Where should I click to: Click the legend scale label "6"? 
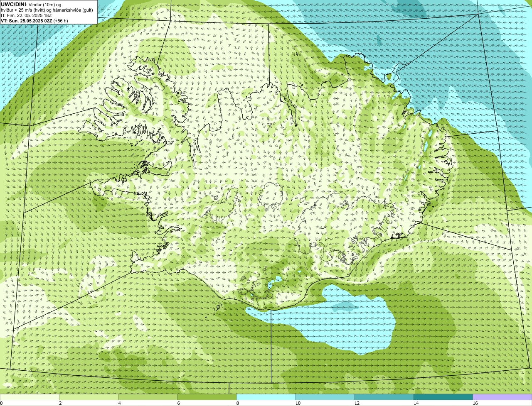[179, 403]
